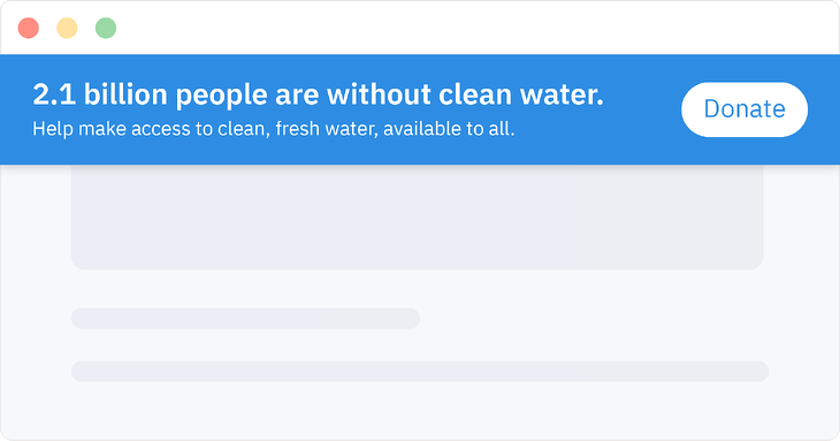Click the long gray placeholder bar

point(419,371)
